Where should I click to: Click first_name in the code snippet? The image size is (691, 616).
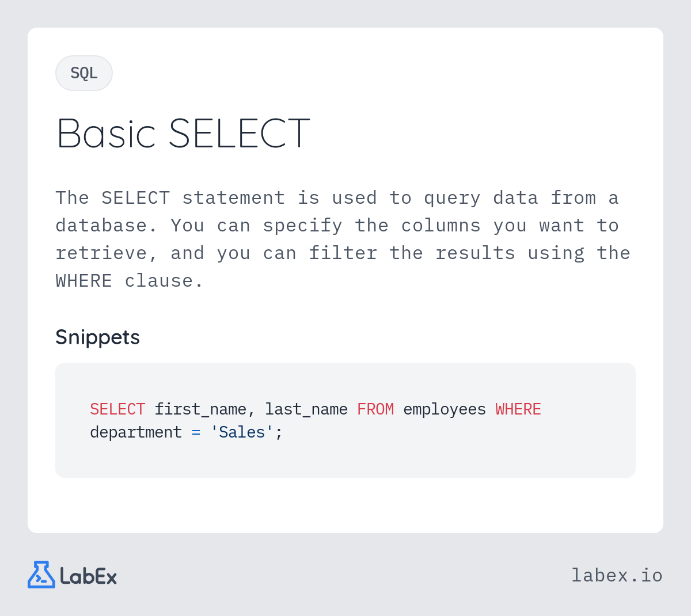coord(200,409)
